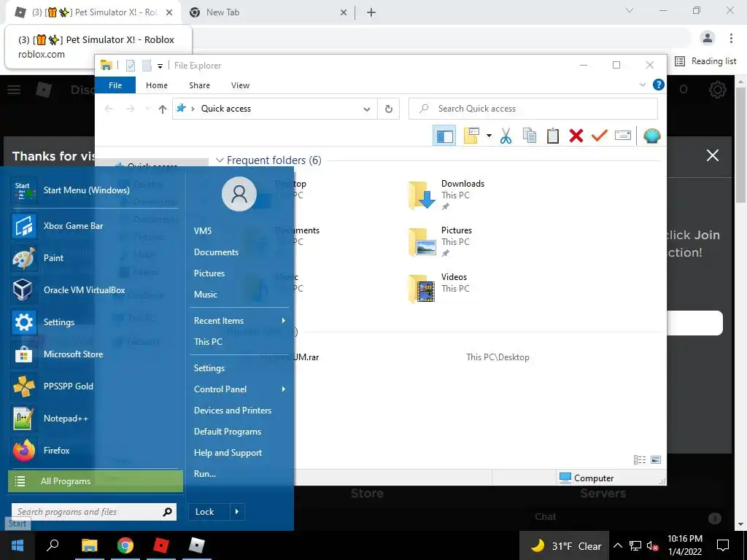
Task: Open Oracle VM VirtualBox in Start menu
Action: pyautogui.click(x=94, y=289)
